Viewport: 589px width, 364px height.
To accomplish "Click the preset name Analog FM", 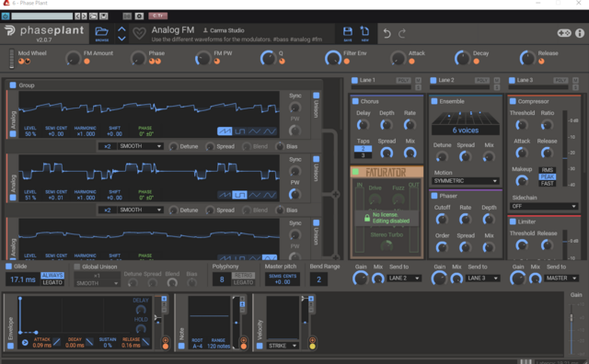I will (x=173, y=30).
